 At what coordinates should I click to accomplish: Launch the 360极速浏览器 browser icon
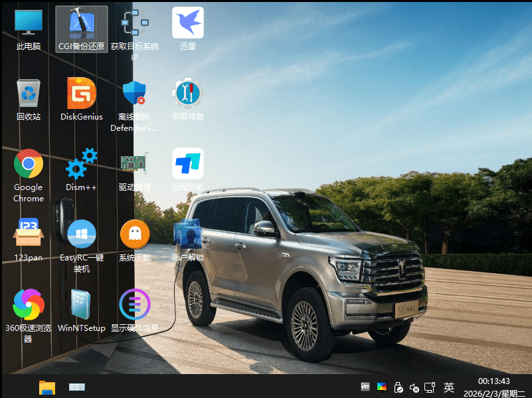point(29,305)
